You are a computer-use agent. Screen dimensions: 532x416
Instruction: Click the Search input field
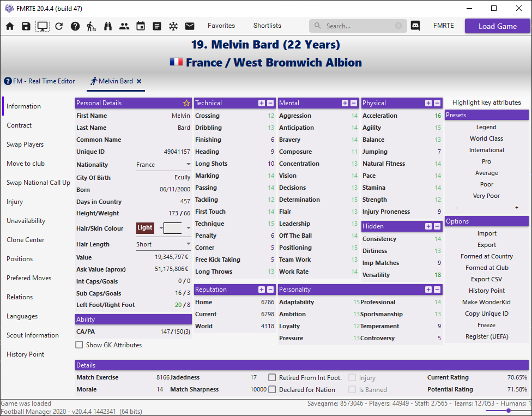(x=358, y=26)
